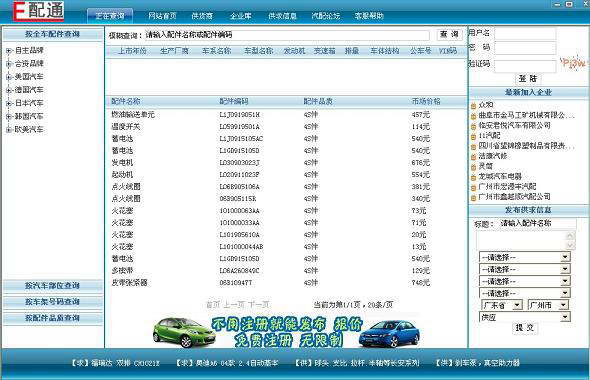The width and height of the screenshot is (590, 380).
Task: Click icon next to 曲阜市金马工矿机械 entry
Action: [473, 116]
